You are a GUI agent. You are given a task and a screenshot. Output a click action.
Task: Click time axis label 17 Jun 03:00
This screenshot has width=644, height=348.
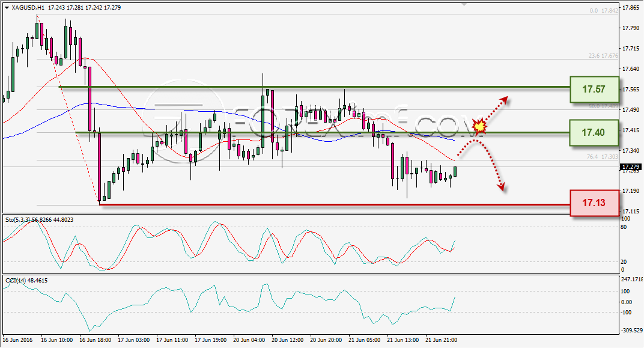point(133,340)
